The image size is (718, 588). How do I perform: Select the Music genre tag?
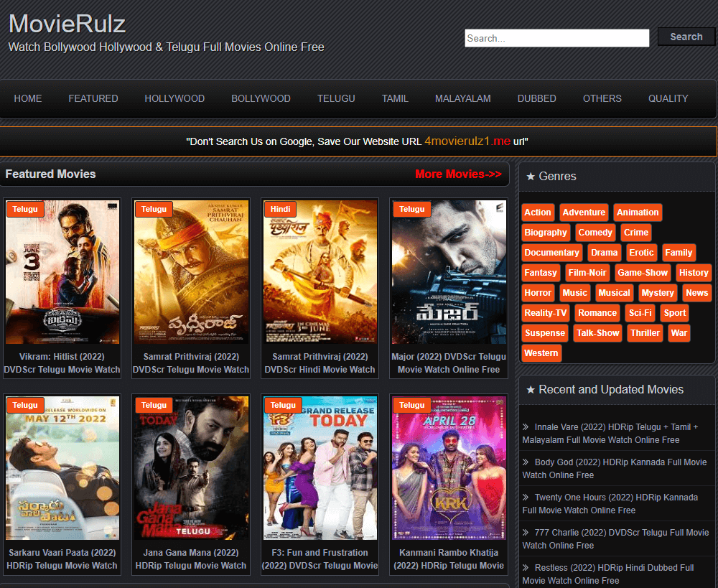click(x=574, y=293)
